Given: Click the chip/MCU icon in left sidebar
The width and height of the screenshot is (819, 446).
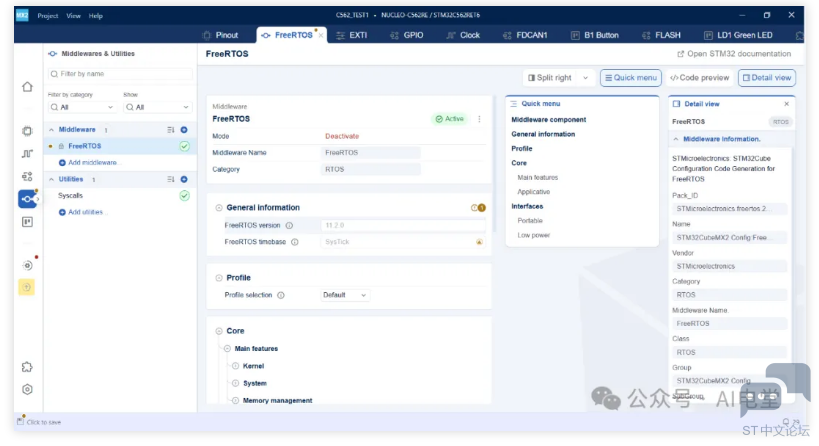Looking at the screenshot, I should point(27,131).
